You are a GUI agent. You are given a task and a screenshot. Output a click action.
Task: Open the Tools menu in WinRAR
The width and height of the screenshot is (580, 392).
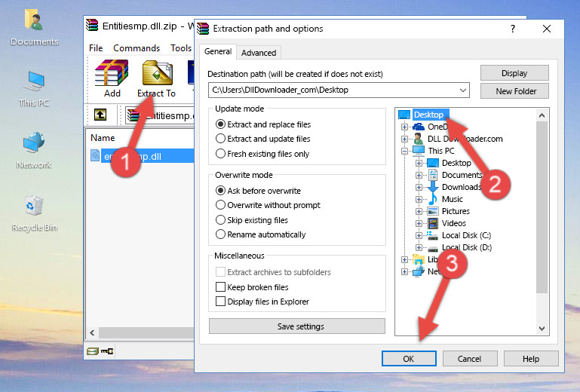click(181, 48)
